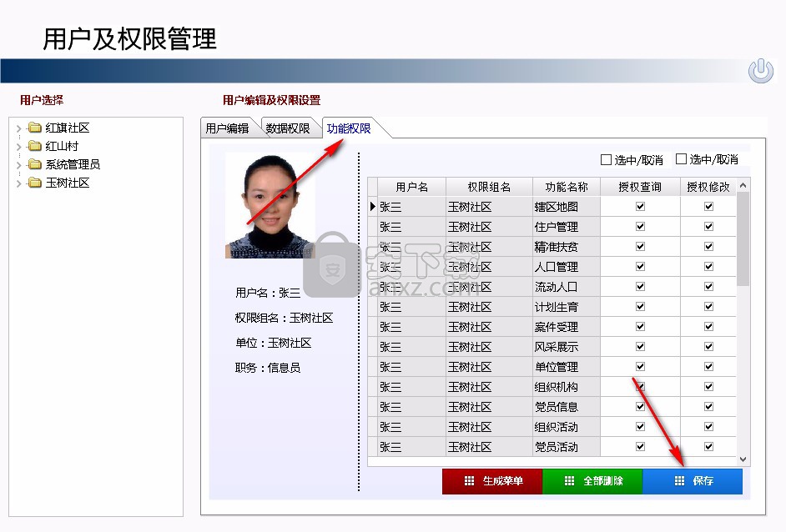Screen dimensions: 786x532
Task: Select the 辖区地图 function cell
Action: point(566,207)
